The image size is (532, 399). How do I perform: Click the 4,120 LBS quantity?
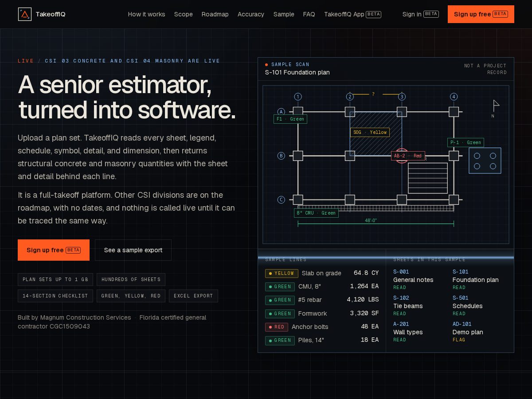pos(363,300)
